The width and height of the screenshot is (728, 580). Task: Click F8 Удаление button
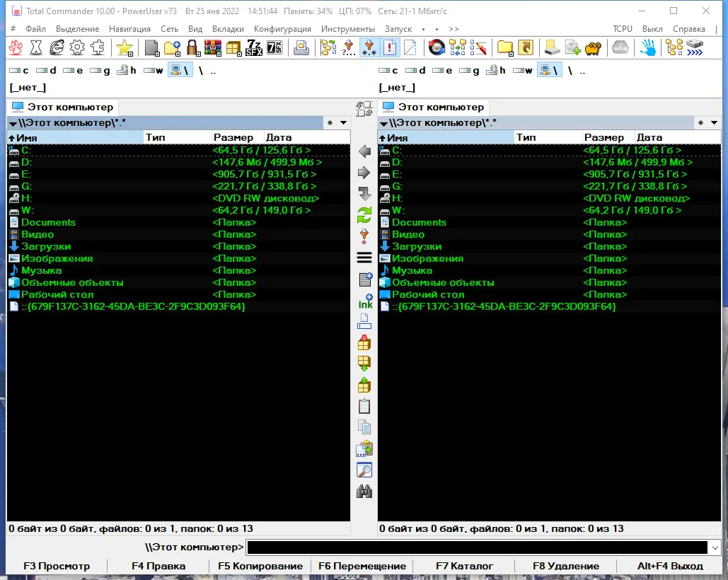click(x=566, y=566)
